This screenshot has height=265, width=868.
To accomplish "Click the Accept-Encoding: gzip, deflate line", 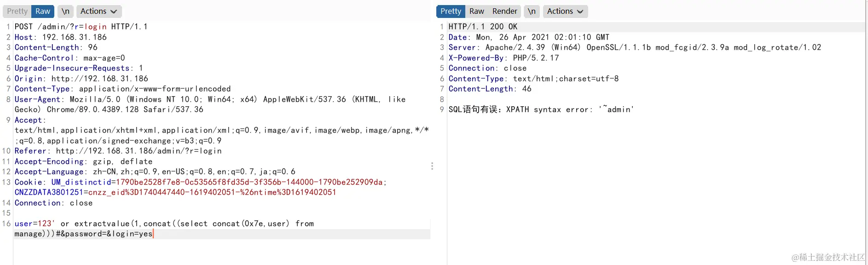I will [x=83, y=161].
